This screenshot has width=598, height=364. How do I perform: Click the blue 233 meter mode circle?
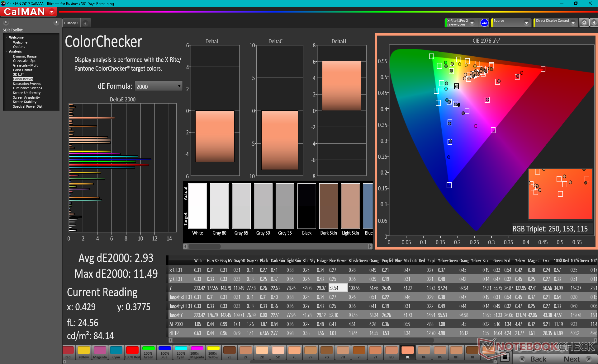click(484, 23)
